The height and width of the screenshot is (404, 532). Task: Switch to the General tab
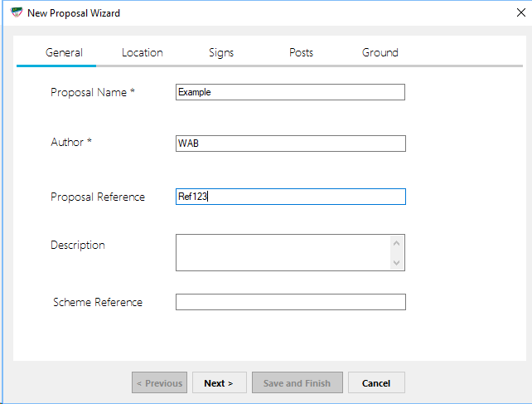pyautogui.click(x=64, y=52)
